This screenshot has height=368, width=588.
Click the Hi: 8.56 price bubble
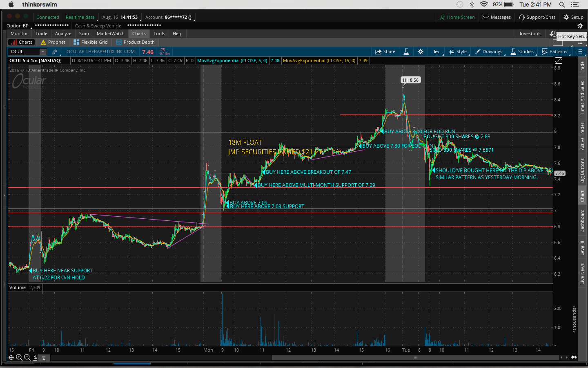click(x=411, y=80)
